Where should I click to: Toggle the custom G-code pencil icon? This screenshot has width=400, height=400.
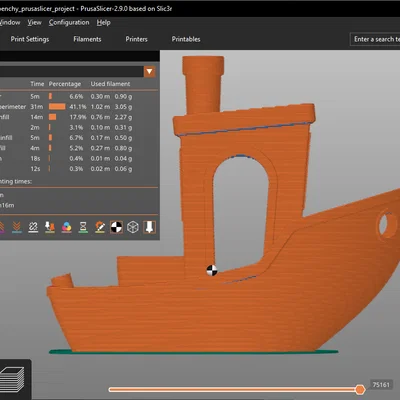pyautogui.click(x=100, y=227)
